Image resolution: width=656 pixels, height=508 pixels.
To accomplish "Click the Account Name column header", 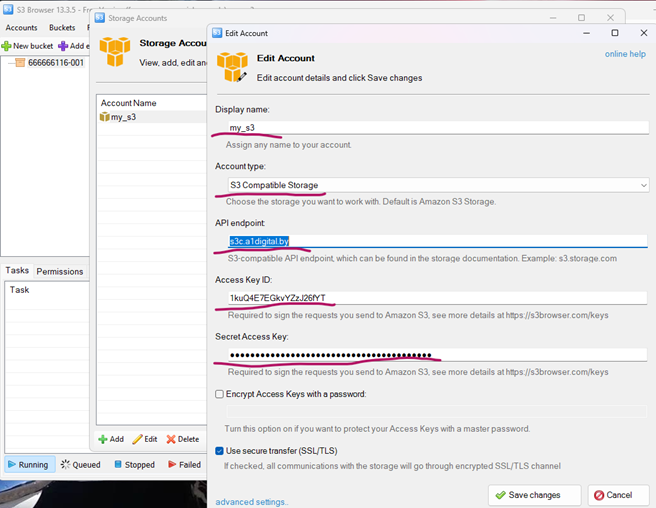I will coord(128,103).
